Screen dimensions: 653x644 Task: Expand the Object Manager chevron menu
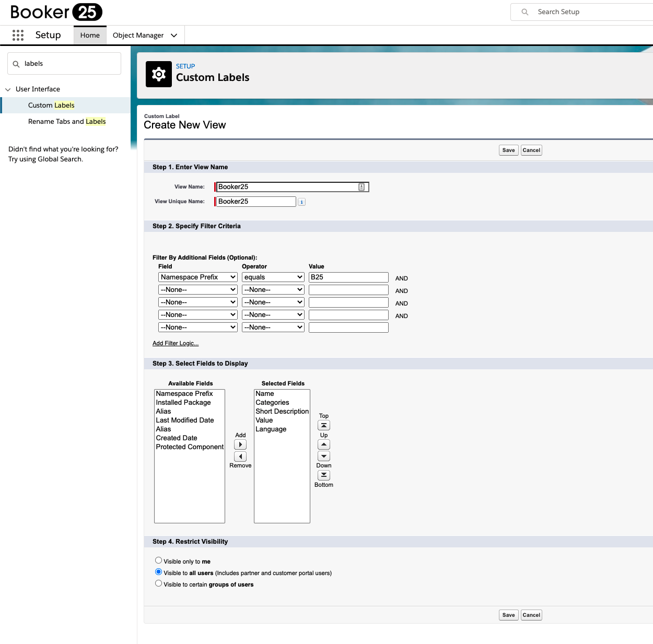click(x=174, y=36)
